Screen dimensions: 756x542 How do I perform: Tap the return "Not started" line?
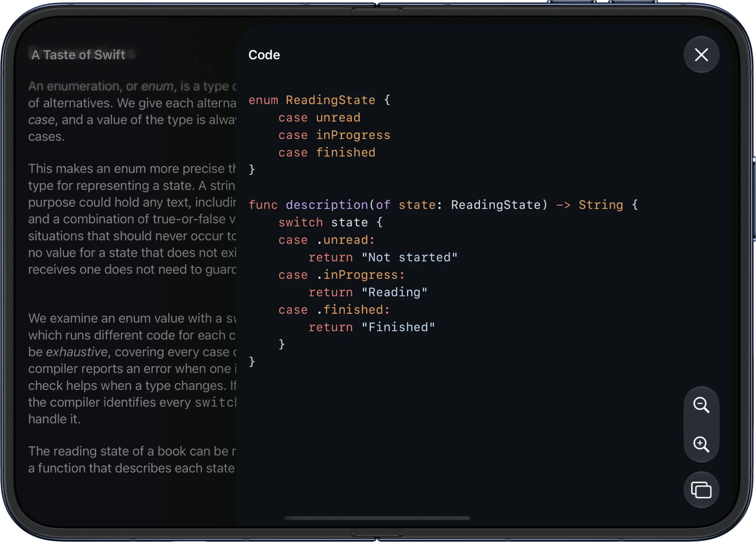[383, 257]
